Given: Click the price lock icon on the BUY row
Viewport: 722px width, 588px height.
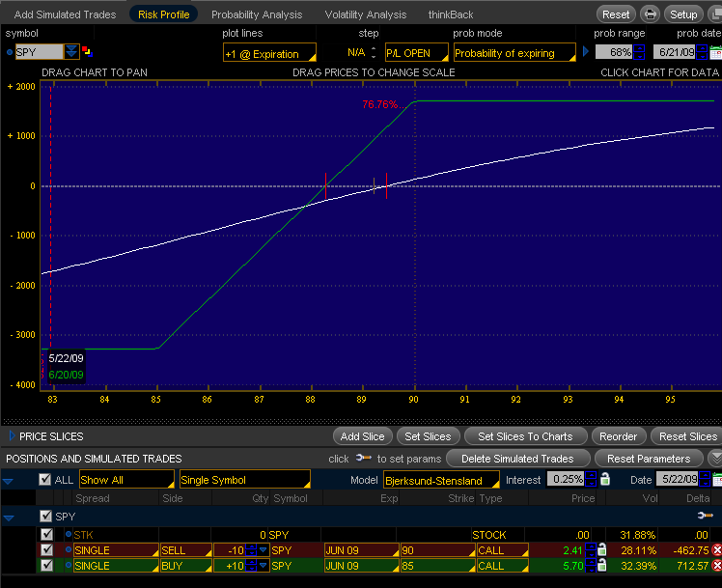Looking at the screenshot, I should pos(601,567).
